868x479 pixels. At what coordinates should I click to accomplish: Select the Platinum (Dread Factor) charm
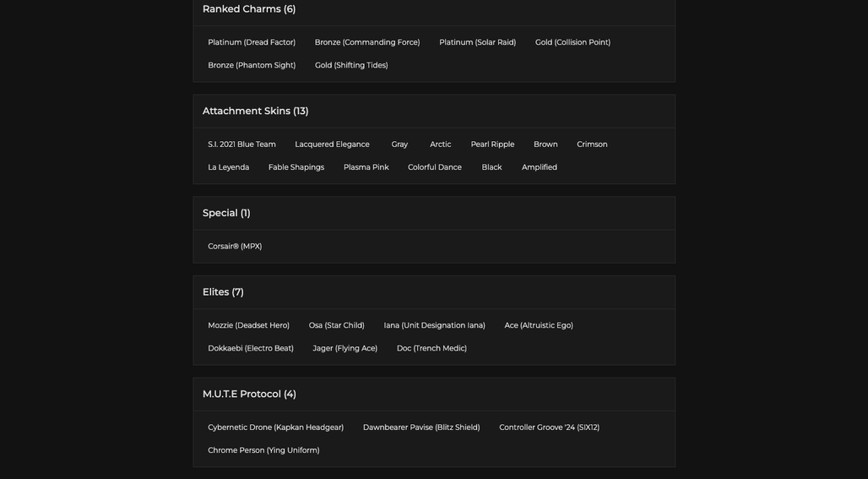pyautogui.click(x=252, y=42)
